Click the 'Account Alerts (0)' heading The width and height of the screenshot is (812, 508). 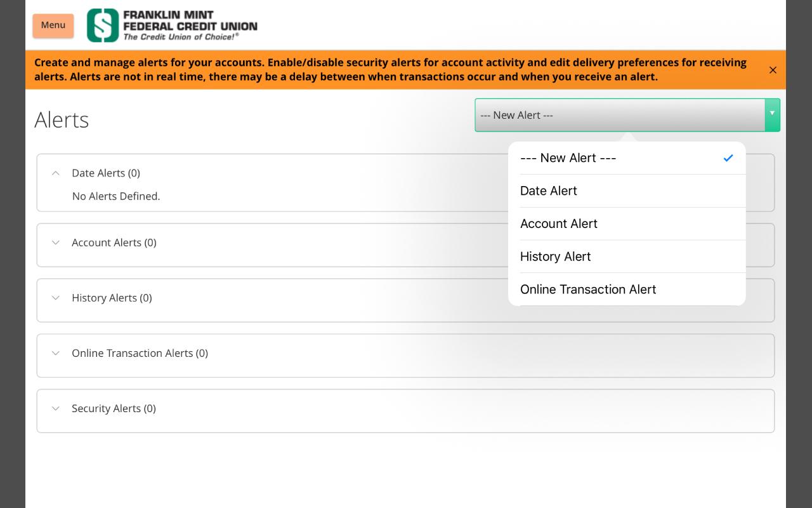click(114, 243)
